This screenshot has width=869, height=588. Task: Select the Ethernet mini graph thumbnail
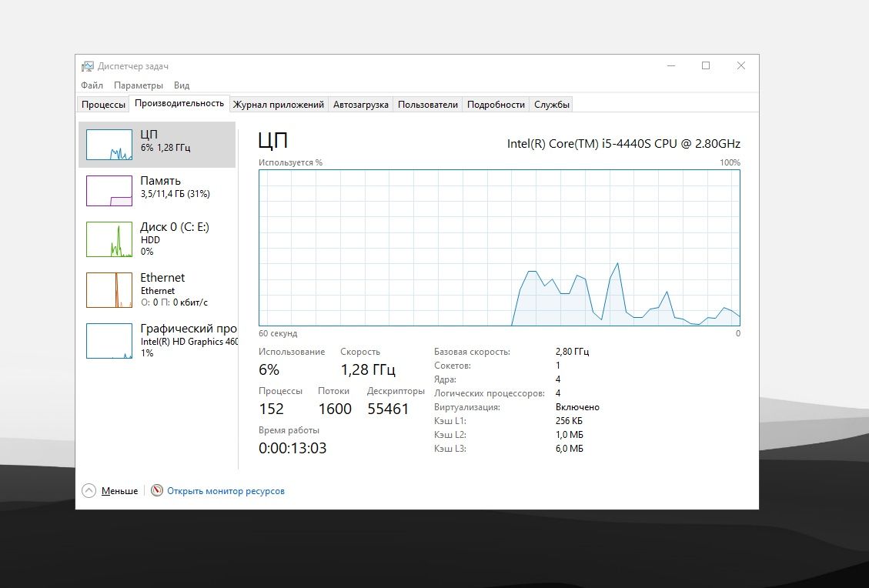click(x=109, y=290)
